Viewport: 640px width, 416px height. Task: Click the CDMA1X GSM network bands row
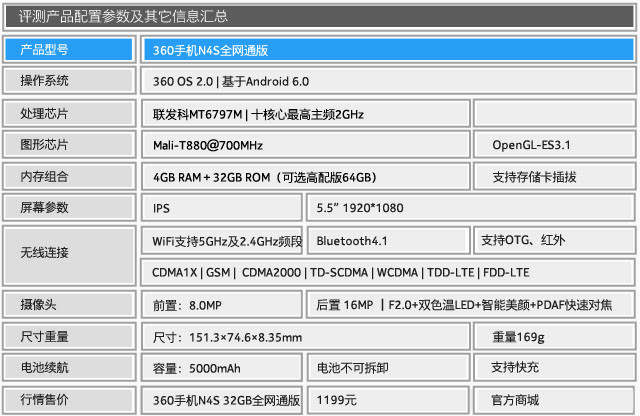pos(386,271)
